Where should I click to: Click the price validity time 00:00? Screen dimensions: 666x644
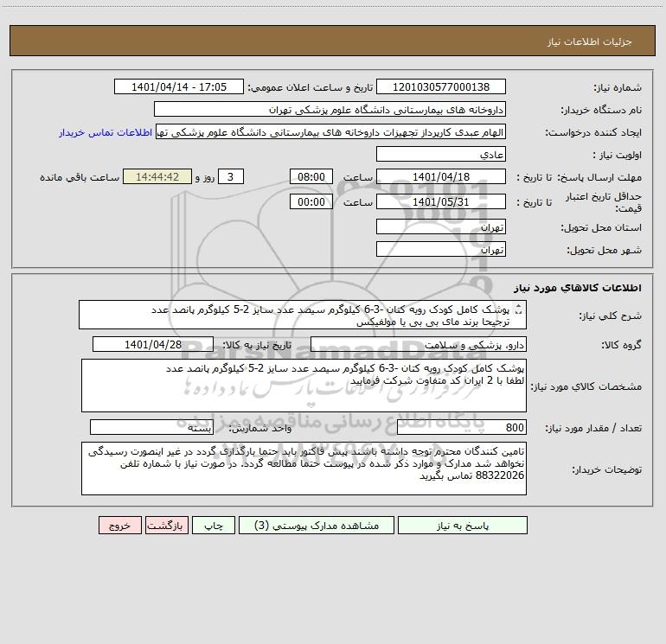point(311,201)
